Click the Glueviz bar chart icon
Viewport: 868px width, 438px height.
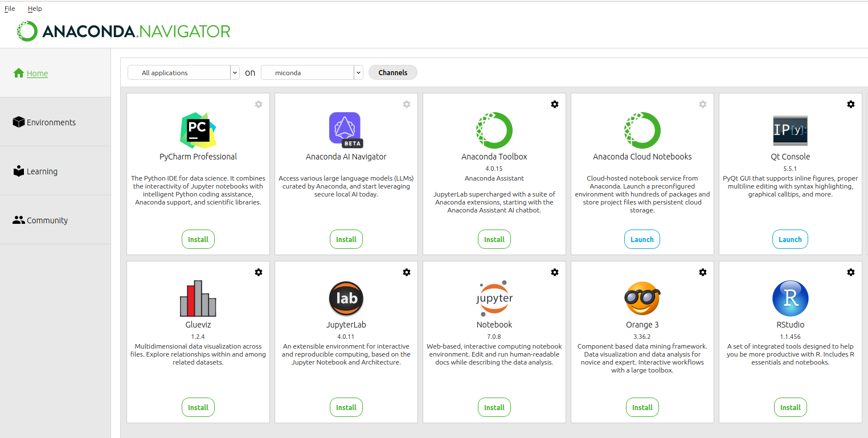click(198, 298)
